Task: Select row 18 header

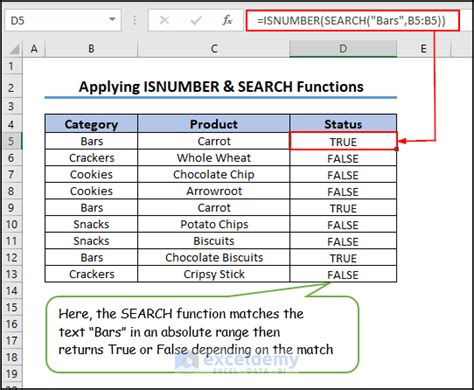Action: pyautogui.click(x=11, y=357)
